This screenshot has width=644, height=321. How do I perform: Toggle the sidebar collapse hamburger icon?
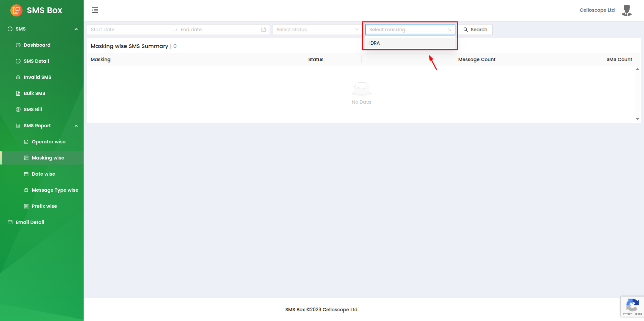[x=95, y=10]
